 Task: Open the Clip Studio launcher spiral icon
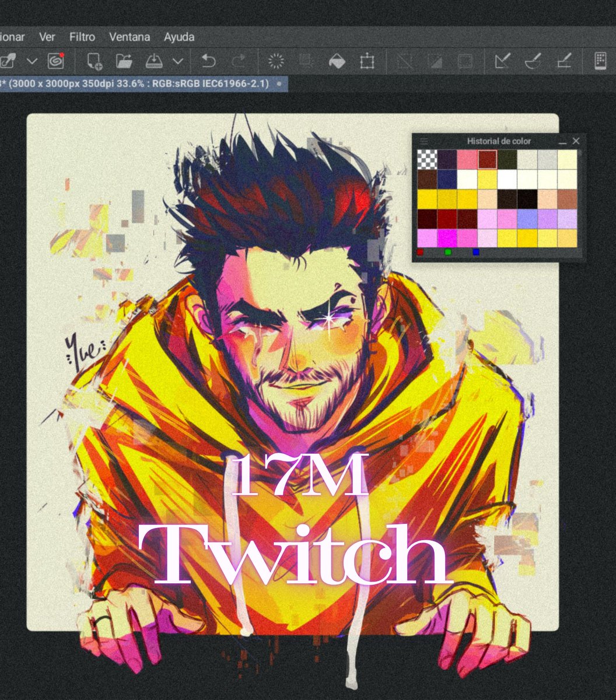pyautogui.click(x=56, y=61)
